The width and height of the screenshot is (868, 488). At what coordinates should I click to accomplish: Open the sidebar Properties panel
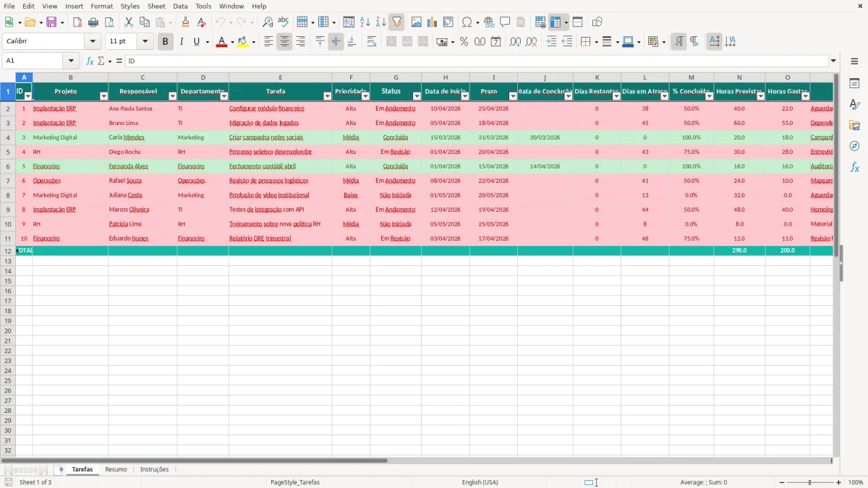(854, 83)
